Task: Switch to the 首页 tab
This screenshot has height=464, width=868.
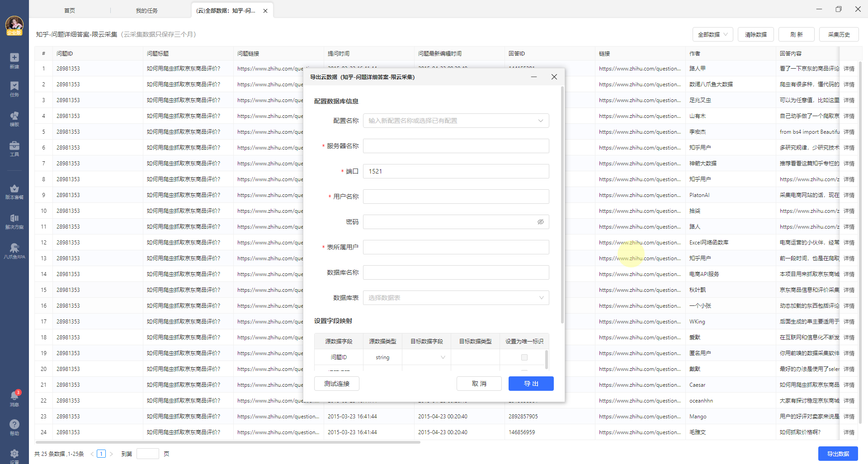Action: pos(70,10)
